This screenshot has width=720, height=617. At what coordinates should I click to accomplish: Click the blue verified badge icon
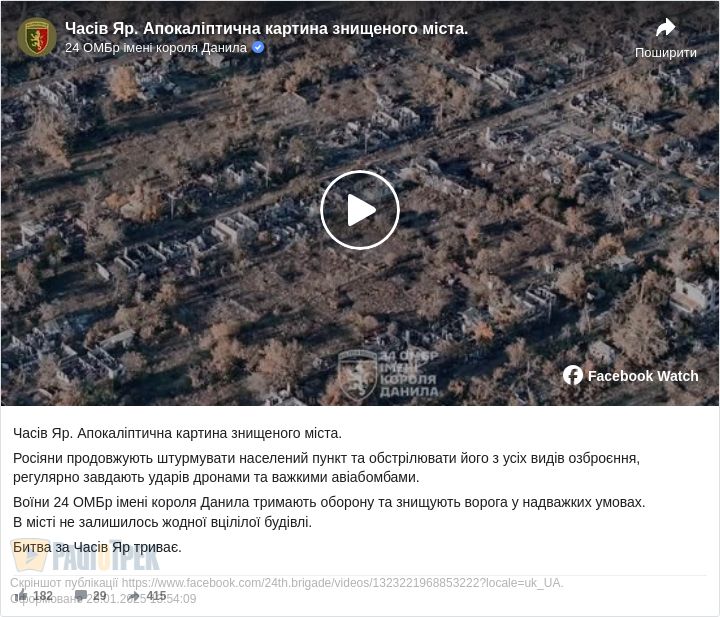[x=259, y=47]
